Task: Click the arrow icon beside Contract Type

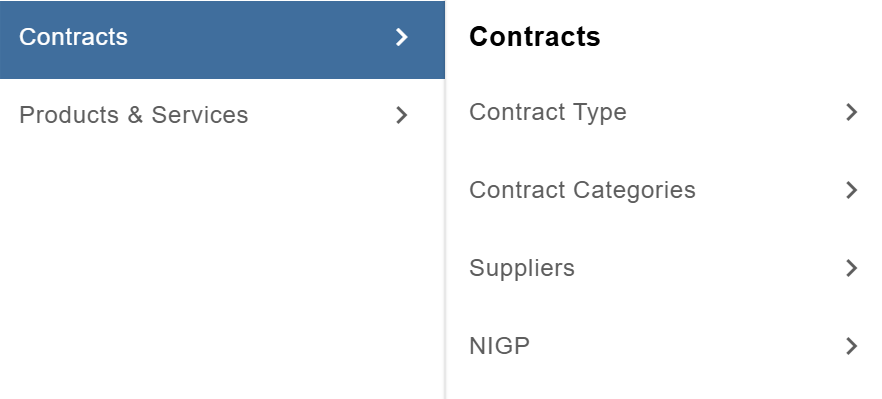Action: pyautogui.click(x=852, y=112)
